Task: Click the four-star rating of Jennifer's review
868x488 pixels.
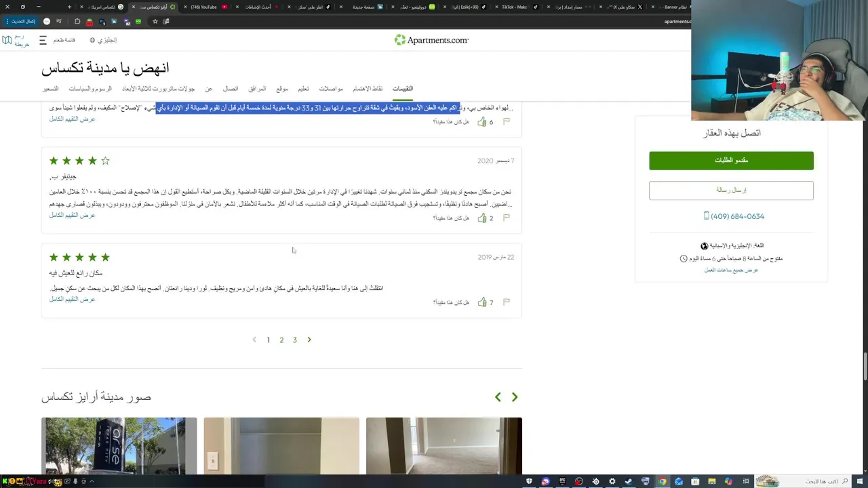Action: tap(79, 161)
